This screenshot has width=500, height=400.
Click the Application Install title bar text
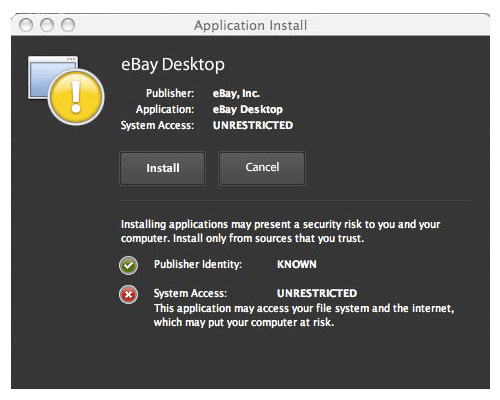pyautogui.click(x=250, y=25)
